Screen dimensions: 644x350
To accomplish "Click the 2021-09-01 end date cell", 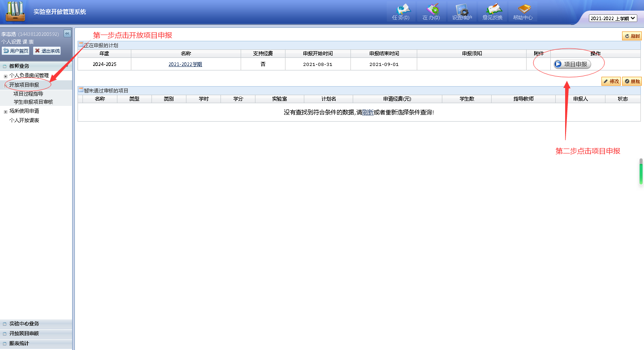I will (x=384, y=64).
